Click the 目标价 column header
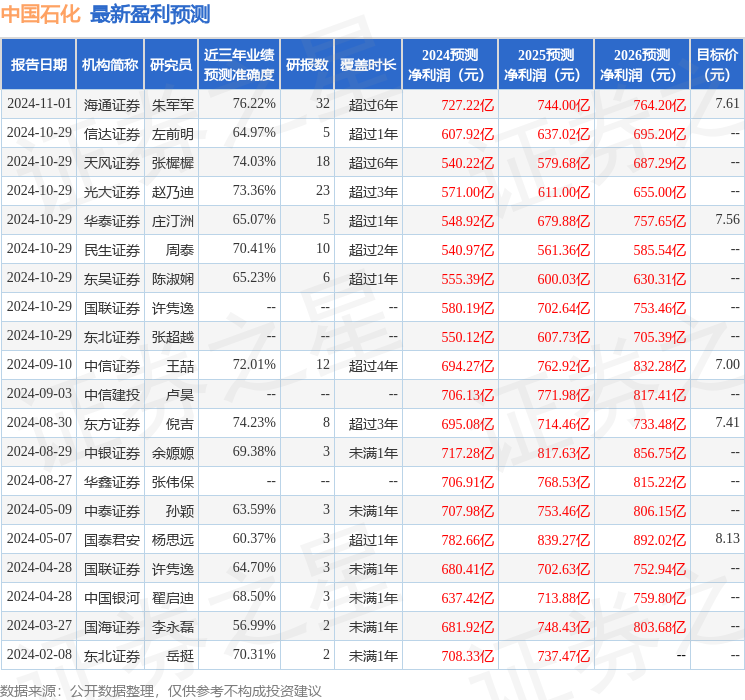The image size is (745, 700). 717,65
